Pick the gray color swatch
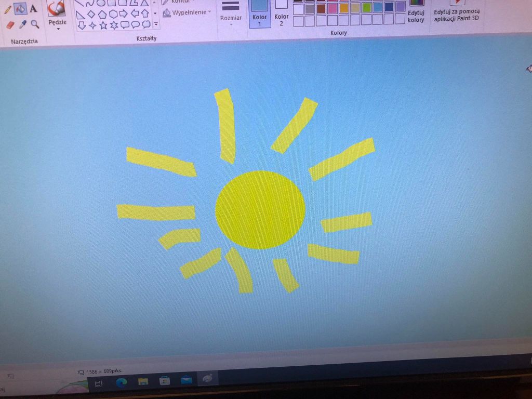The image size is (532, 399). point(310,9)
